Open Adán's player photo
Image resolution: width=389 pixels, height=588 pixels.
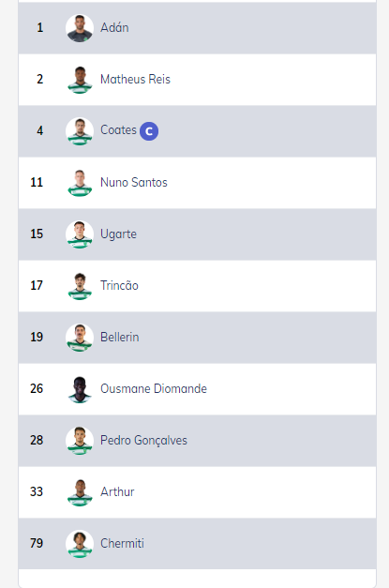tap(80, 28)
